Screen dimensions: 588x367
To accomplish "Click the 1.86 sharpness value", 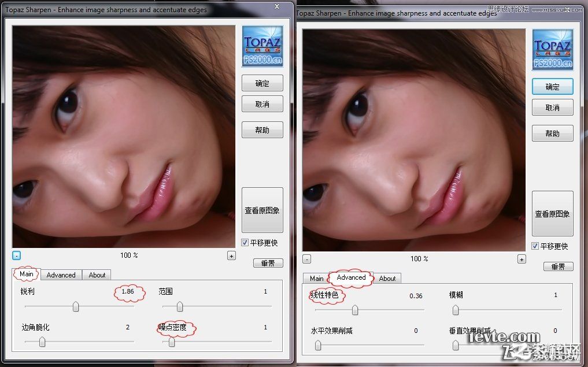I will tap(128, 291).
